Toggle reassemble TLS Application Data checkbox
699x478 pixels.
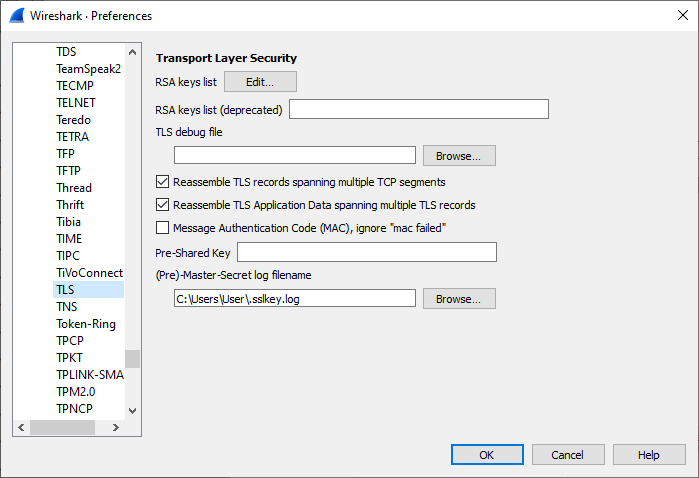coord(162,205)
